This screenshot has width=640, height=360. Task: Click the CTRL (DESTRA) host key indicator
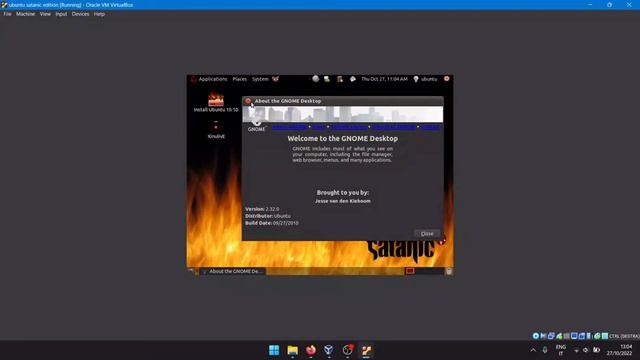coord(624,336)
